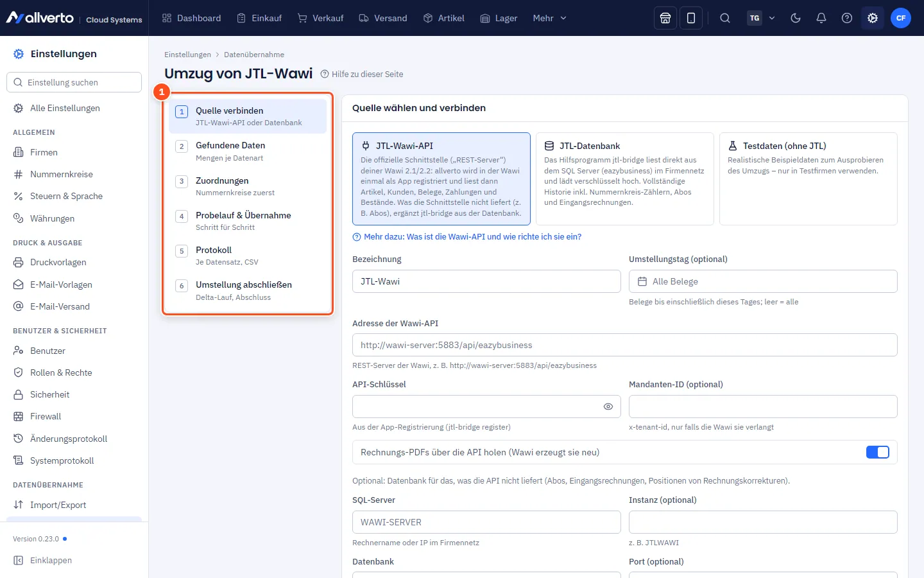Open Umstellungstag date picker
Screen dimensions: 924x578
[x=763, y=281]
